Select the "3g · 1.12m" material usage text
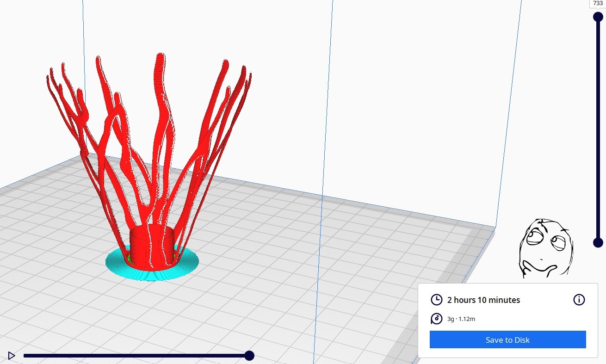This screenshot has height=364, width=606. pos(461,319)
